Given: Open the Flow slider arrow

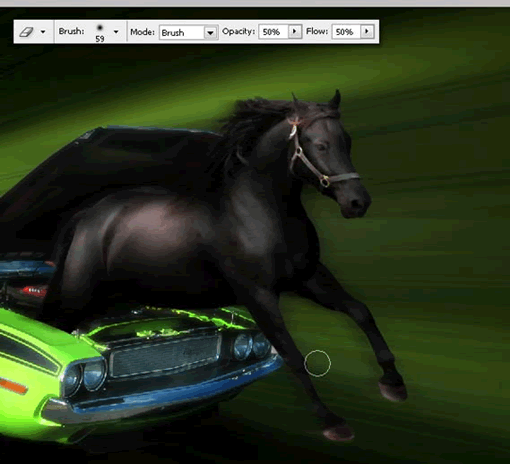Looking at the screenshot, I should pyautogui.click(x=367, y=32).
